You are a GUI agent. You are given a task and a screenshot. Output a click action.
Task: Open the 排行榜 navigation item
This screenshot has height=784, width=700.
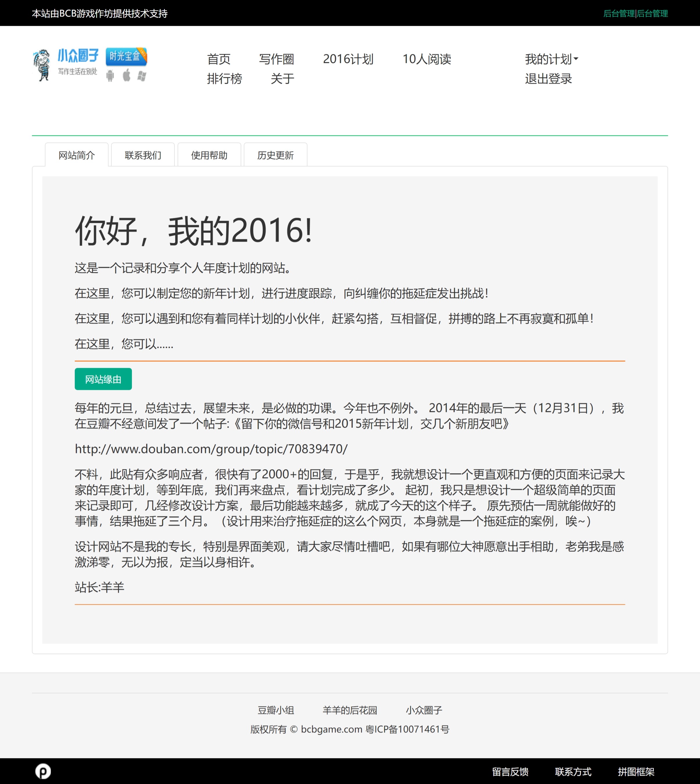point(225,79)
